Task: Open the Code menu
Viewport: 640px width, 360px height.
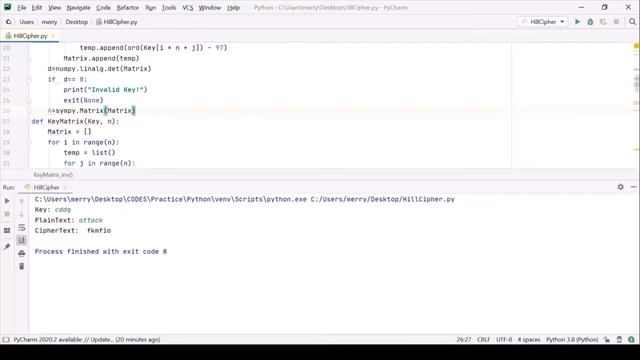Action: (103, 8)
